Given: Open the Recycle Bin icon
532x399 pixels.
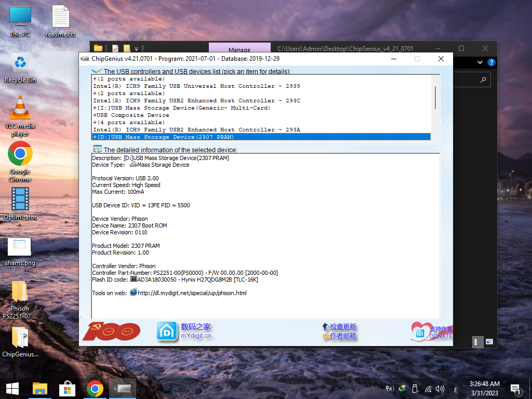Looking at the screenshot, I should [x=20, y=67].
